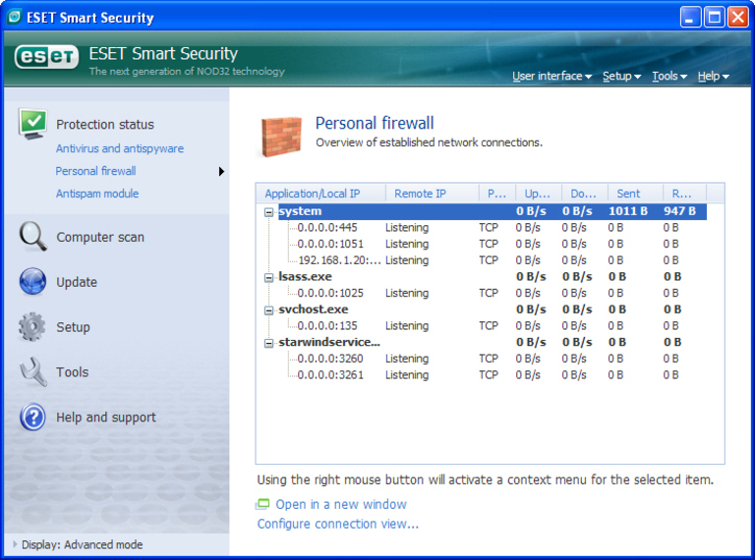Click the Setup gear icon
This screenshot has height=560, width=755.
[31, 326]
